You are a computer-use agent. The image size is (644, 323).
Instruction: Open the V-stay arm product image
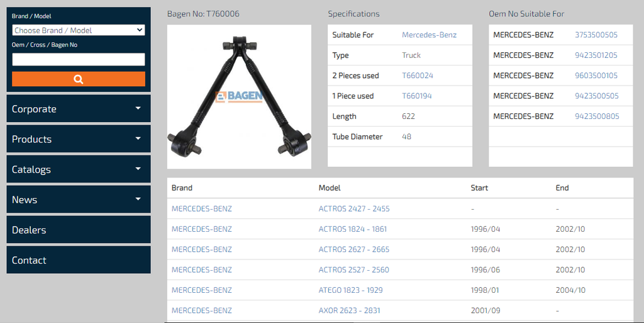[x=239, y=96]
